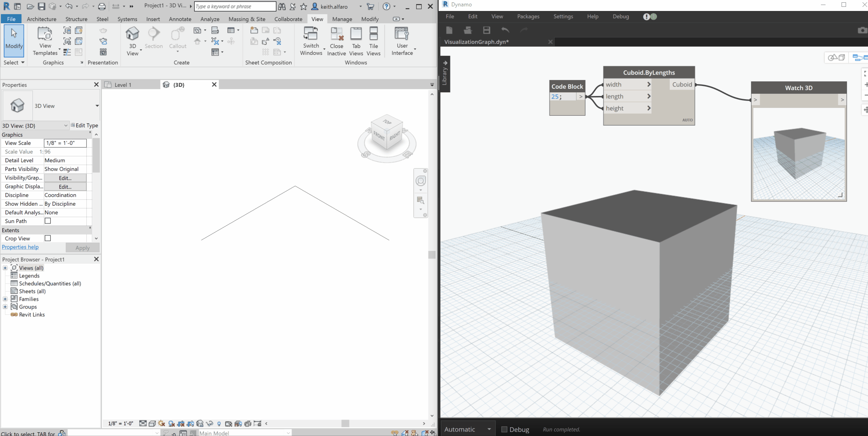Click Dynamo Save icon

(487, 30)
